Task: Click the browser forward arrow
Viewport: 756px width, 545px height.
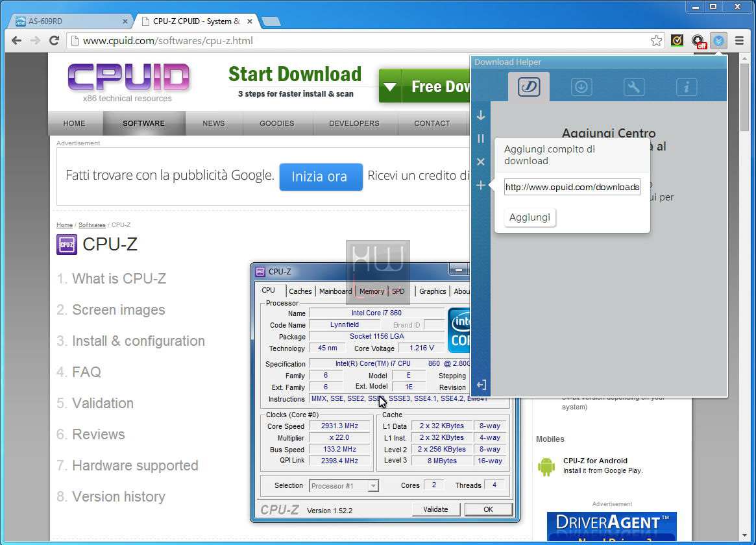Action: pyautogui.click(x=35, y=40)
